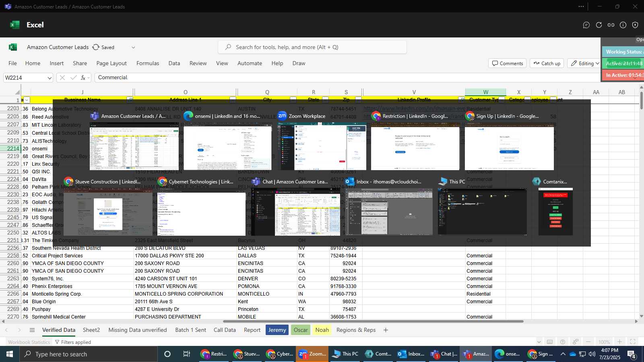Click vertical scrollbar thumb of the sheet
This screenshot has height=362, width=644.
641,101
